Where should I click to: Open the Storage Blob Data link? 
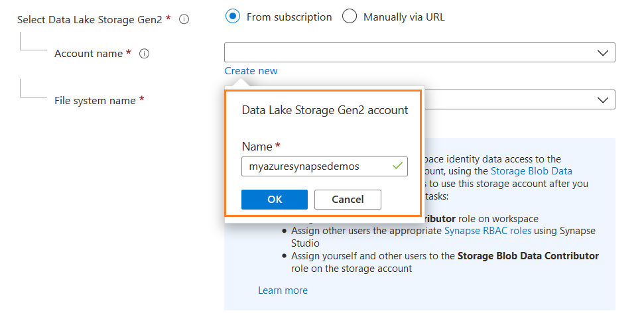pos(531,171)
